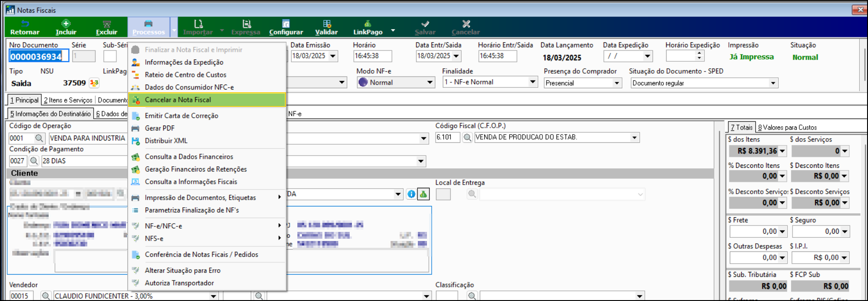
Task: Choose Distribuir XML from the menu
Action: click(x=207, y=141)
